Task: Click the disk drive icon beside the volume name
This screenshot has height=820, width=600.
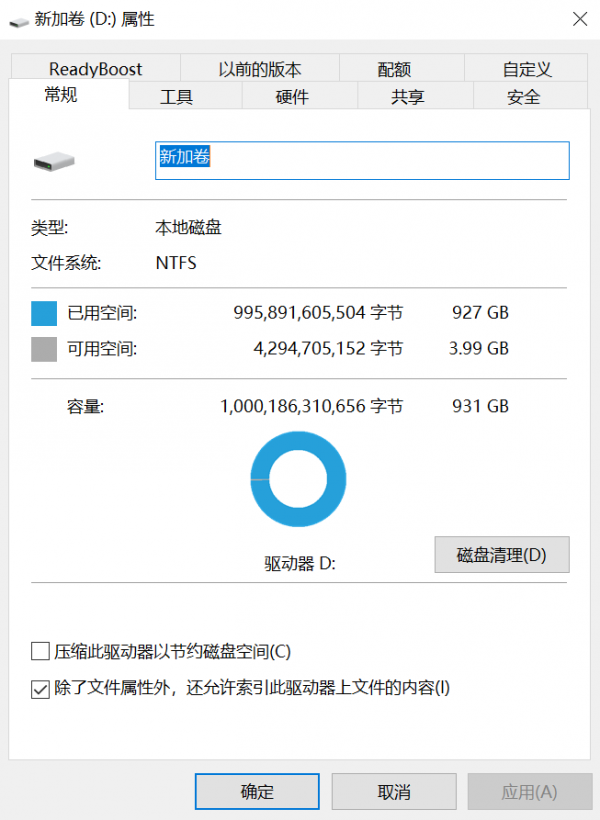Action: [x=55, y=160]
